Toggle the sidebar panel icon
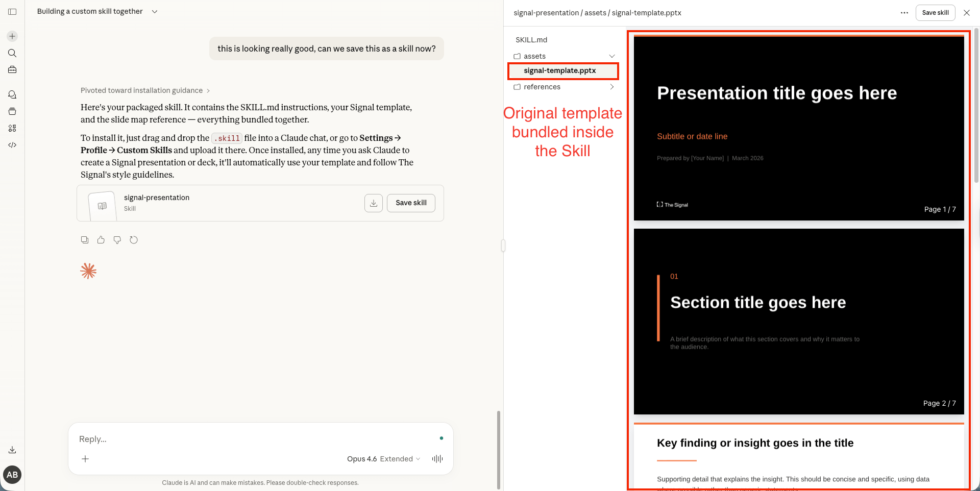Image resolution: width=980 pixels, height=491 pixels. [12, 12]
